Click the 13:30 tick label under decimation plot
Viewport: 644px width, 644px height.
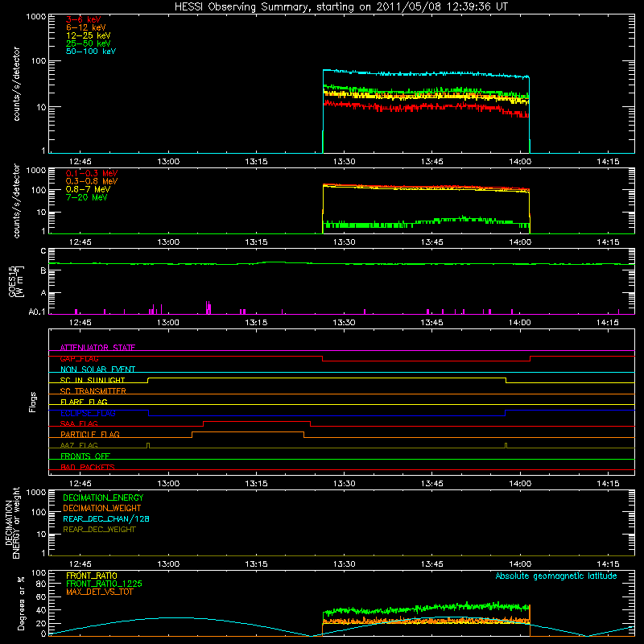coord(344,564)
